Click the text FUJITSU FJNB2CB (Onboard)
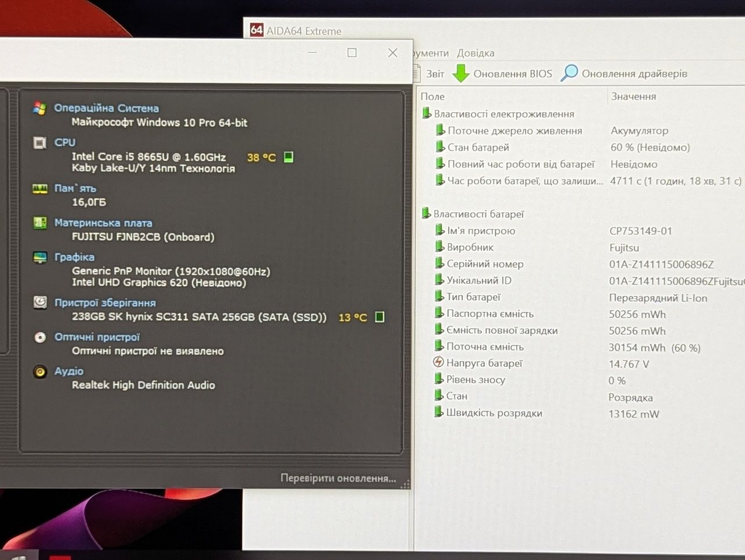 click(143, 237)
